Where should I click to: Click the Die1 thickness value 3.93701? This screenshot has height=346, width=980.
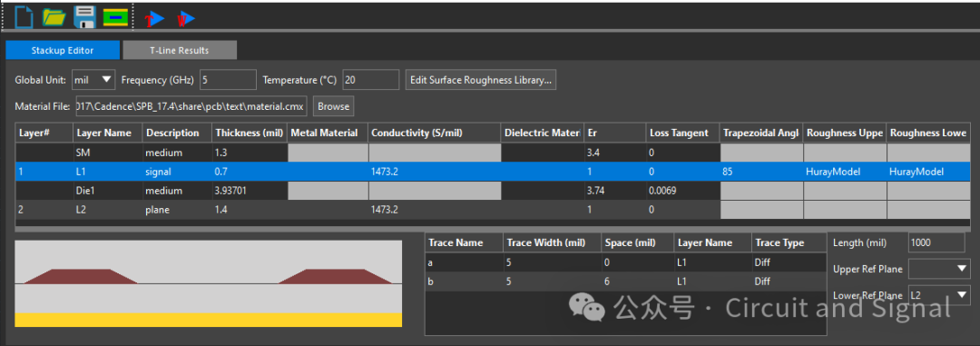(249, 190)
